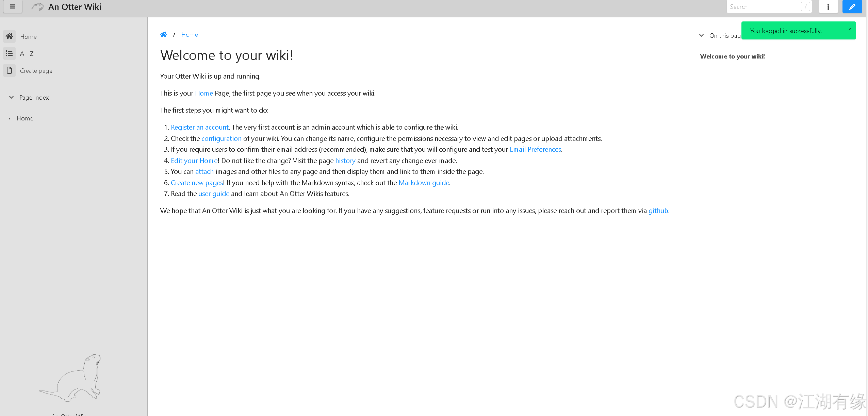Open the Markdown guide link
This screenshot has width=868, height=416.
coord(424,183)
